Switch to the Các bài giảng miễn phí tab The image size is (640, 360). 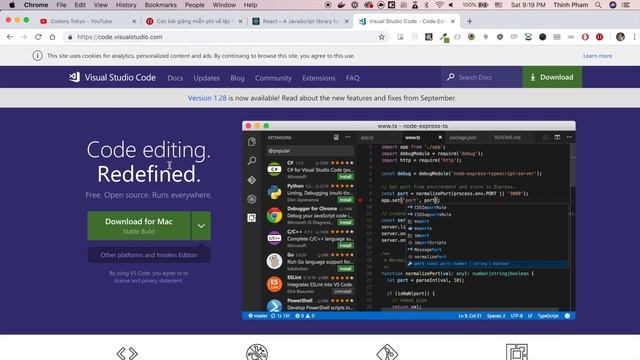pos(194,21)
